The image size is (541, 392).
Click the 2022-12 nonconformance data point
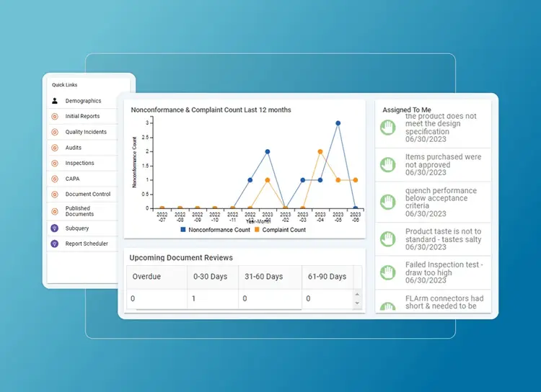tap(250, 180)
